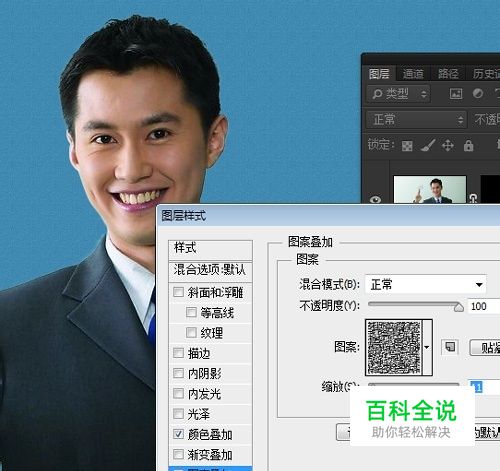Viewport: 500px width, 471px height.
Task: Click the 贴紧原点 button
Action: [x=485, y=348]
